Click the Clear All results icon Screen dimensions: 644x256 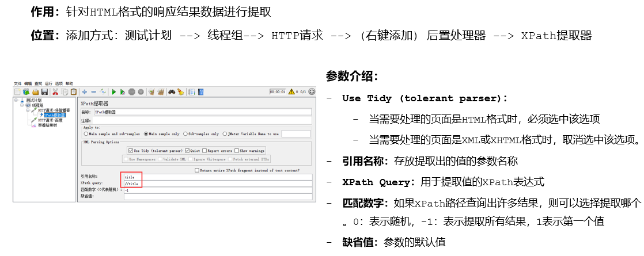[x=161, y=92]
